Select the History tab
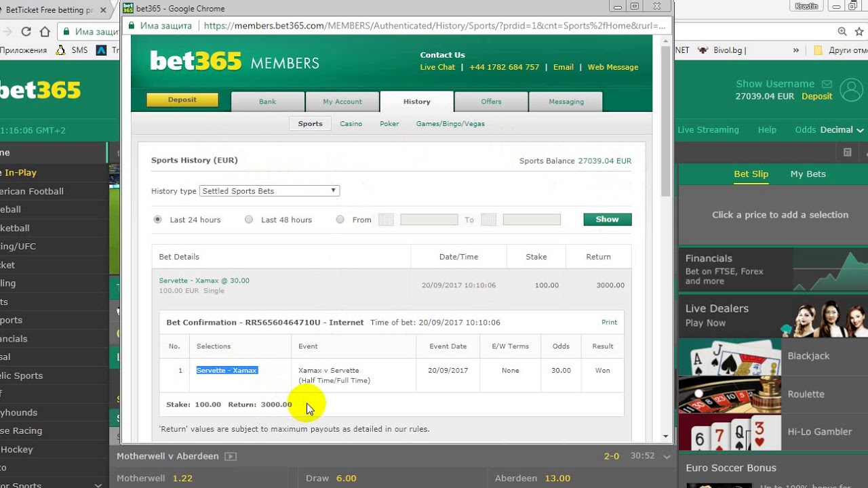 pyautogui.click(x=416, y=102)
